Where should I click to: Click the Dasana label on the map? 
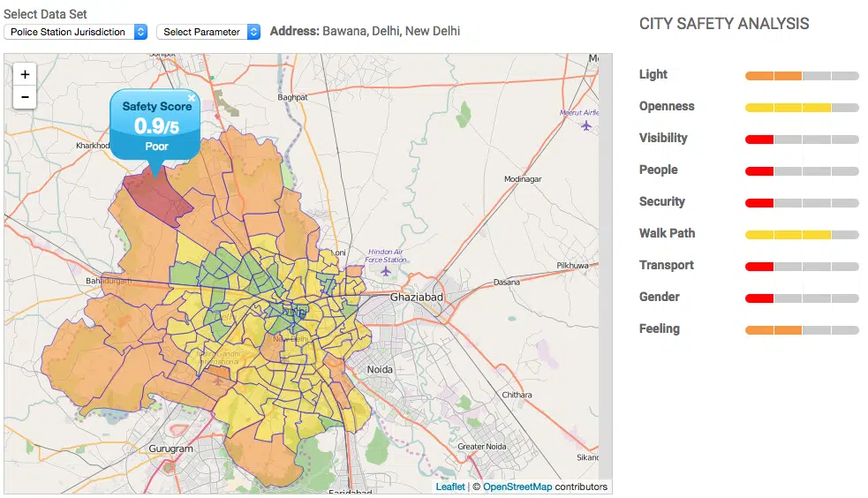point(507,283)
